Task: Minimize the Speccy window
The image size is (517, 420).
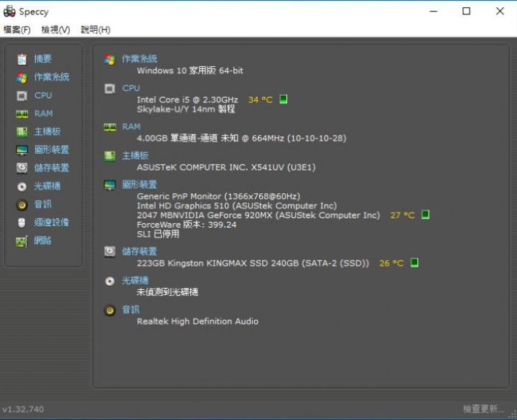Action: click(x=434, y=11)
